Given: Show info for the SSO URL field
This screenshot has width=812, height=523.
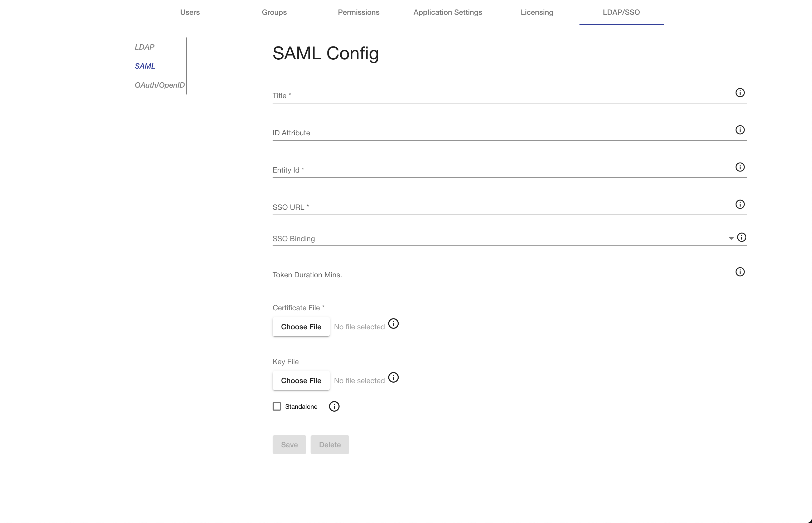Looking at the screenshot, I should coord(740,204).
